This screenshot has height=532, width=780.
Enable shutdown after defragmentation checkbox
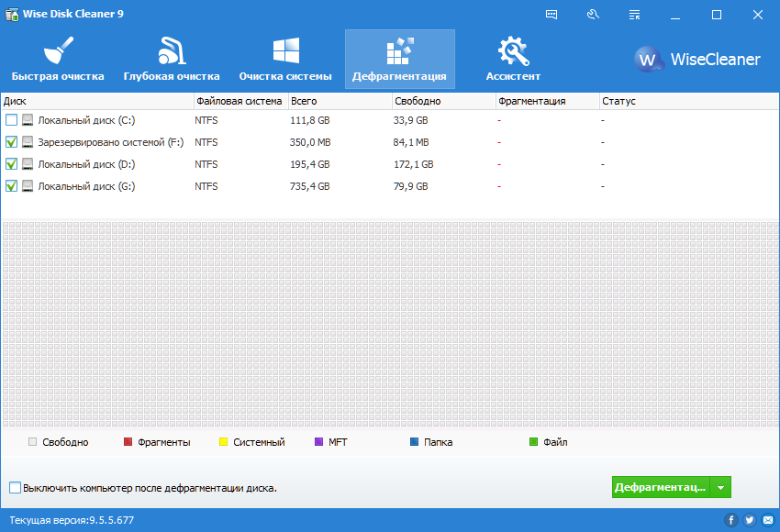pos(15,488)
